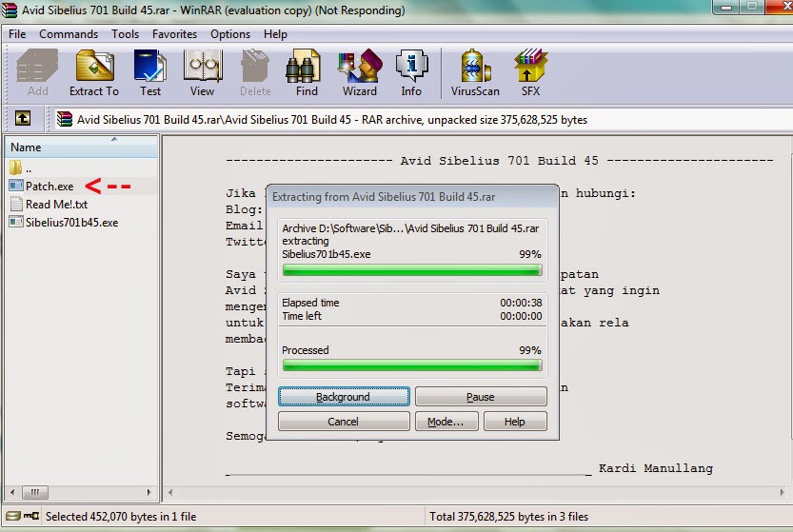Pause the extraction

coord(481,397)
